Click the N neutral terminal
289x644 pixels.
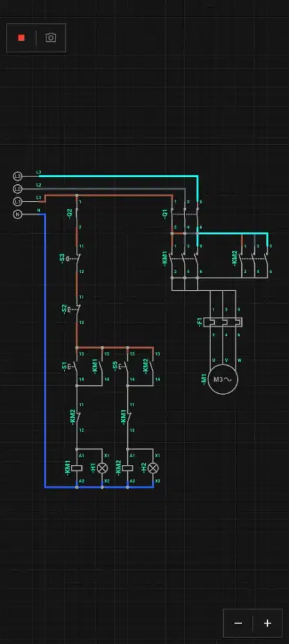point(17,214)
